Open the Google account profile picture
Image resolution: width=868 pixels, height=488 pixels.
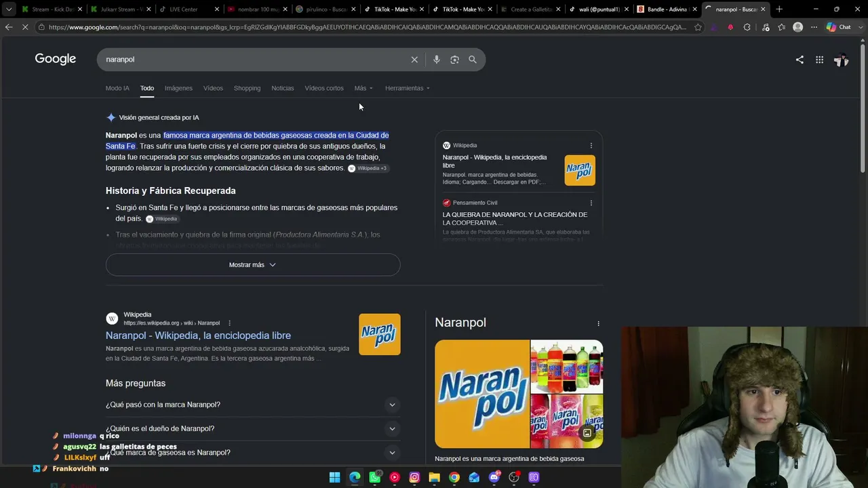click(842, 60)
